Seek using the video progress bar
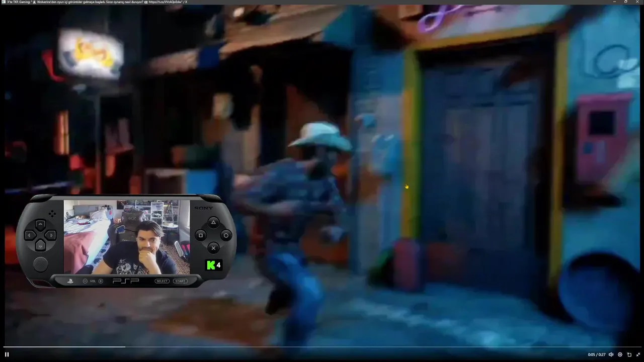The width and height of the screenshot is (644, 362). click(322, 346)
